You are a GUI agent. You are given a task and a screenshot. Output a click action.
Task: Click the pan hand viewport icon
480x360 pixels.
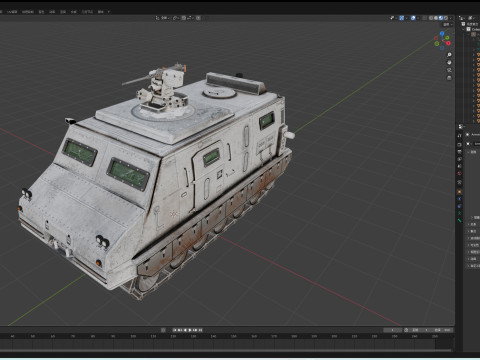[449, 62]
